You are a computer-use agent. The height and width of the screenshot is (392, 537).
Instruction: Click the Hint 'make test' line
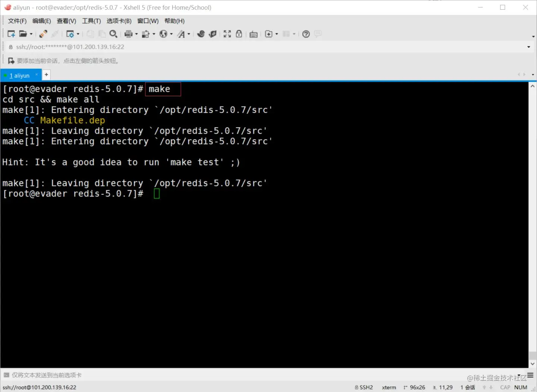click(121, 162)
